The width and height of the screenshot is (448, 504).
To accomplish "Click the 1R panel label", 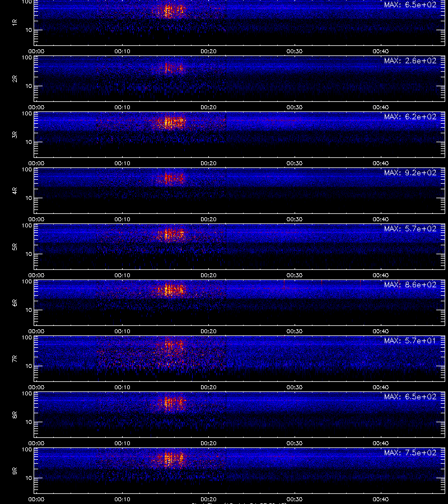I will coord(15,22).
